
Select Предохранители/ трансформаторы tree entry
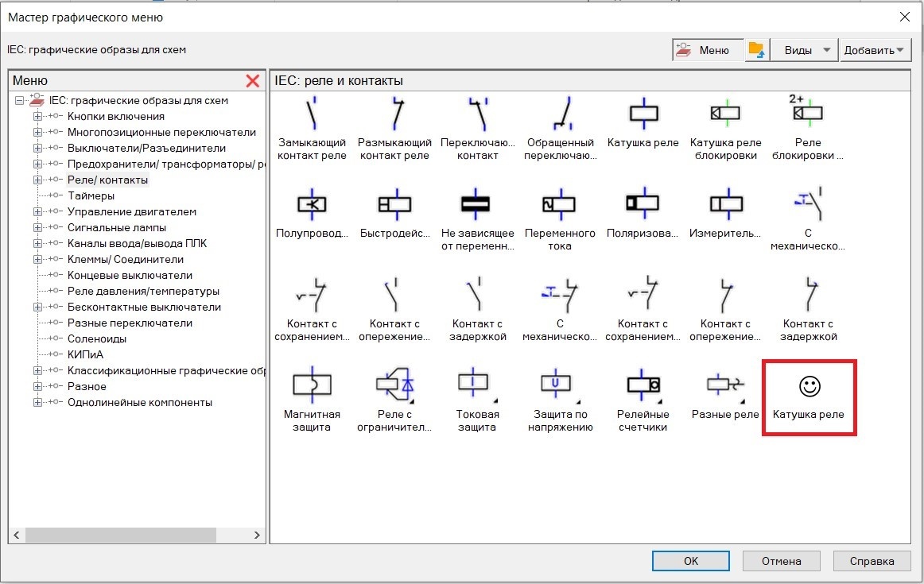point(166,164)
